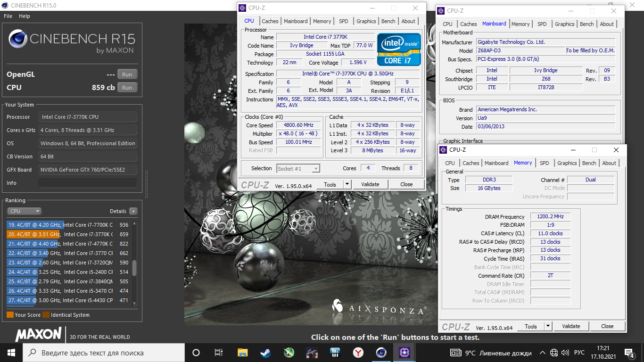The height and width of the screenshot is (362, 644).
Task: Click the Memory window CPU-Z title icon
Action: coord(443,150)
